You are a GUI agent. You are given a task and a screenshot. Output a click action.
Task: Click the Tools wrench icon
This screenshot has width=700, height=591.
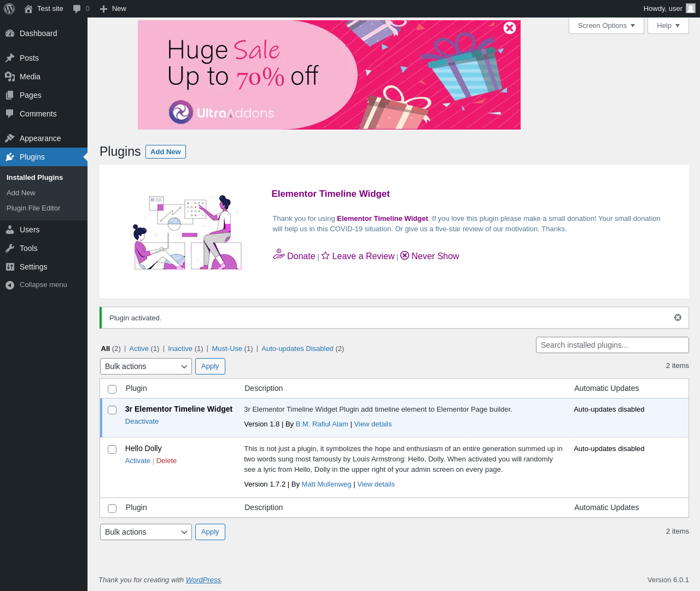(x=10, y=248)
